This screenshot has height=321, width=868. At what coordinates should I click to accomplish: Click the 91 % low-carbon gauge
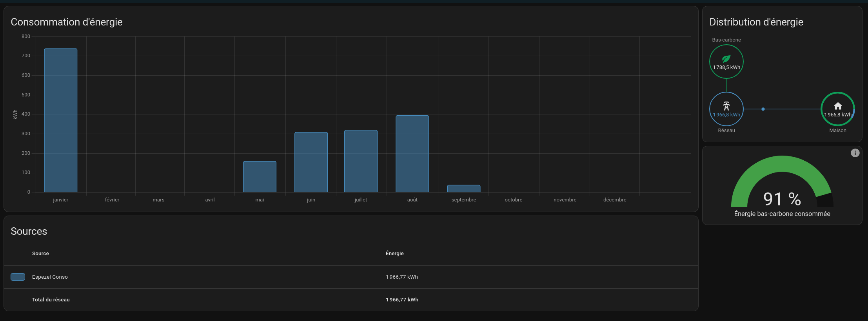782,184
